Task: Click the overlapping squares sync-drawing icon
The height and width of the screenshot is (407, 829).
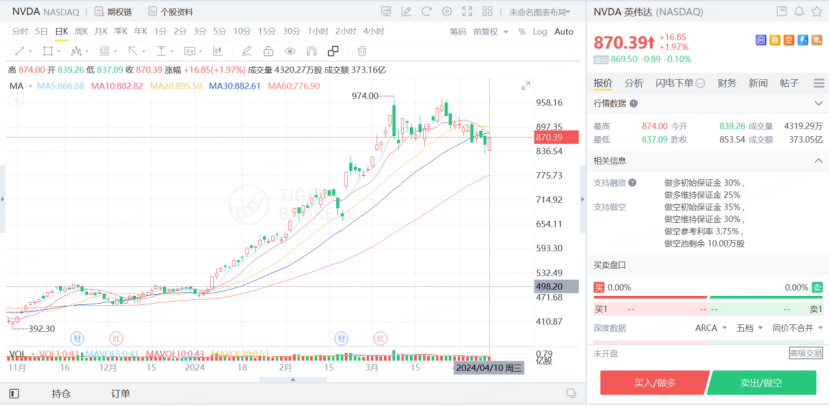Action: [x=333, y=51]
